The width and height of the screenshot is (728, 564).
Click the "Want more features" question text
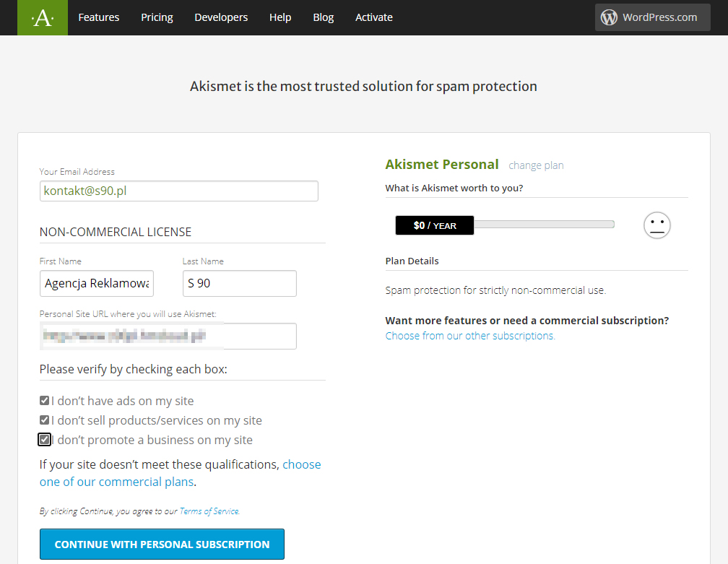(x=527, y=321)
